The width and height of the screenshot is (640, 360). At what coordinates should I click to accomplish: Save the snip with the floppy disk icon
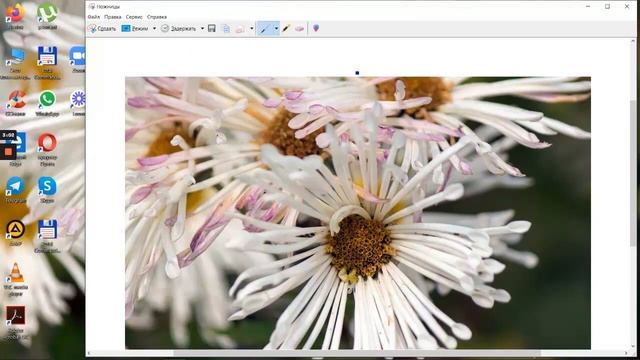[212, 28]
